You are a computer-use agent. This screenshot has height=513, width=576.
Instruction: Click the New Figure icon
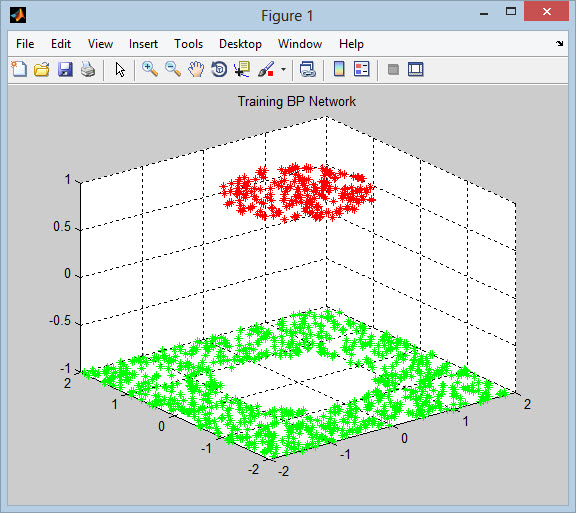click(x=19, y=69)
